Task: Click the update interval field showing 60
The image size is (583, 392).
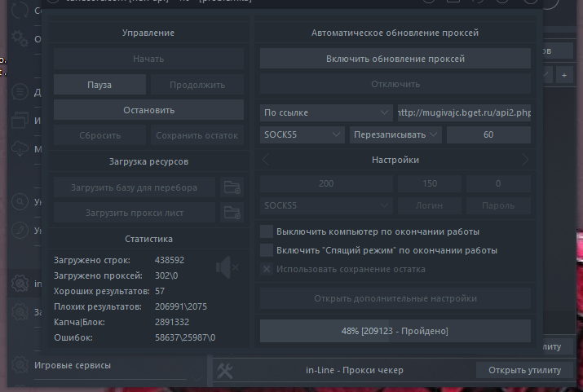Action: 488,134
